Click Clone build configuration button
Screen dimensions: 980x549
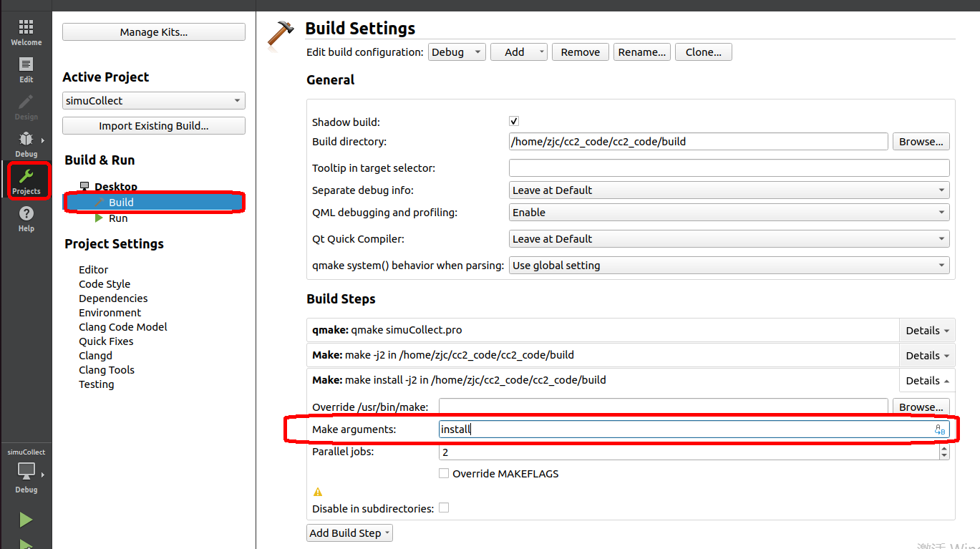pos(704,52)
